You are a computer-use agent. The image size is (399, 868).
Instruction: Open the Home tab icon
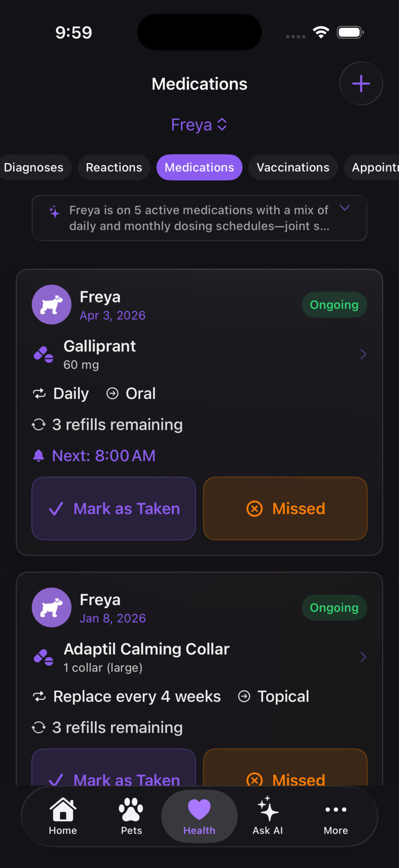(63, 810)
